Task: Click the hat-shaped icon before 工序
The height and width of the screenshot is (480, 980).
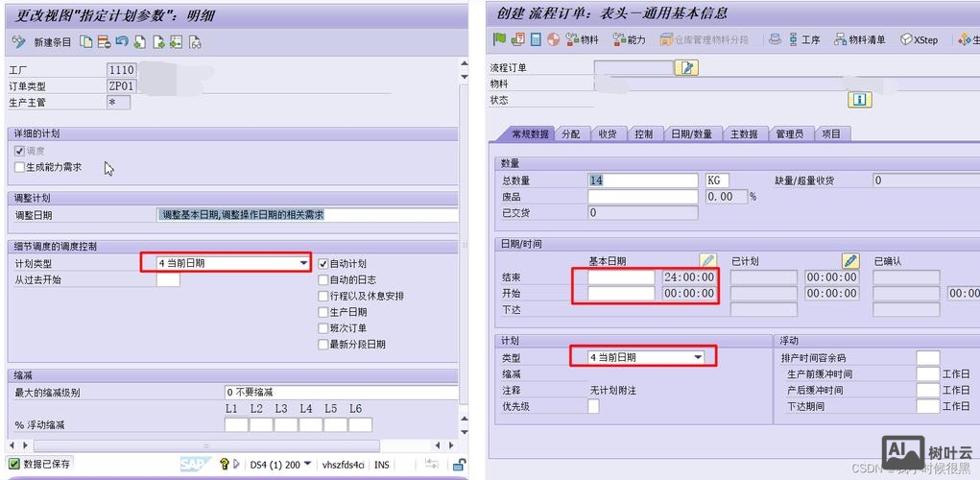Action: click(x=775, y=39)
